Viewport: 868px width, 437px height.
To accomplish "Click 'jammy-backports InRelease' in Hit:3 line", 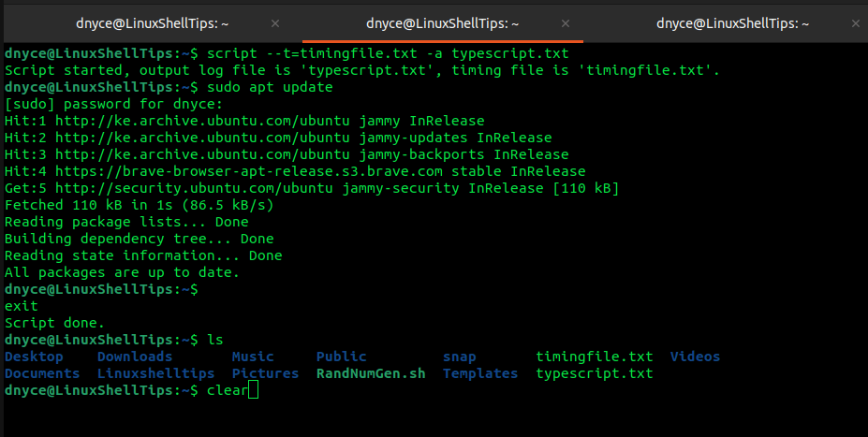I will [463, 155].
